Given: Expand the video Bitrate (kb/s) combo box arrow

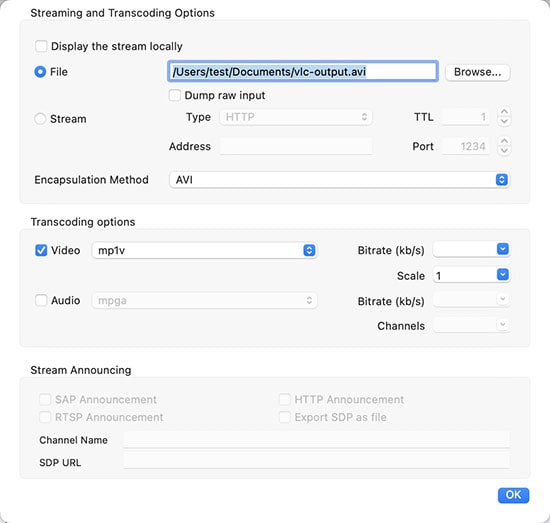Looking at the screenshot, I should (x=503, y=249).
